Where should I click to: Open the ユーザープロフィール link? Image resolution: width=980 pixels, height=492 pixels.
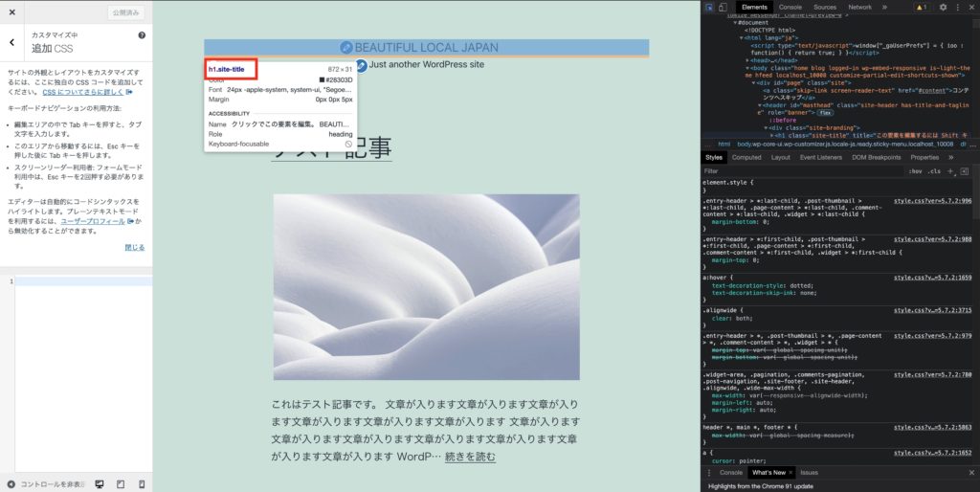[97, 221]
